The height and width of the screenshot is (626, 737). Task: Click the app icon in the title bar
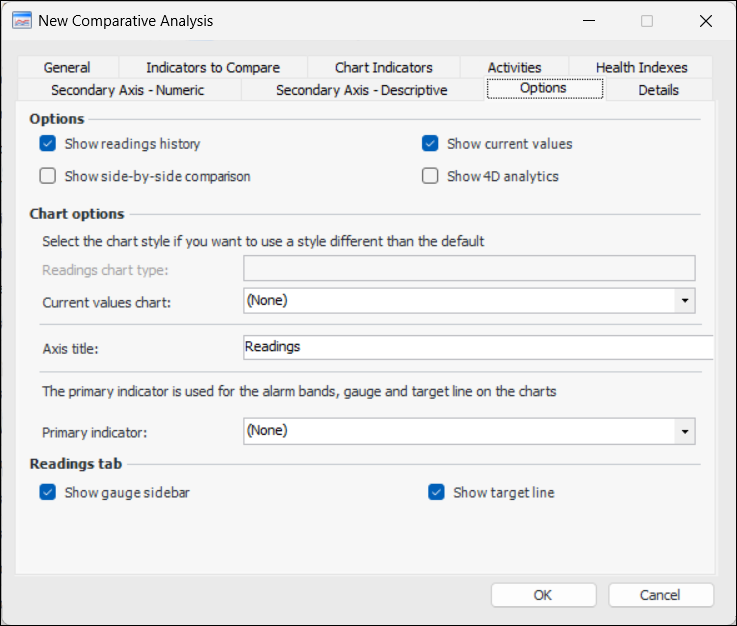(22, 20)
